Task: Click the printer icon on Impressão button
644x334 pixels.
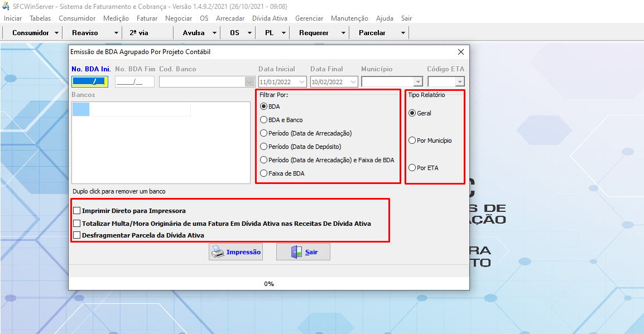Action: click(x=218, y=252)
